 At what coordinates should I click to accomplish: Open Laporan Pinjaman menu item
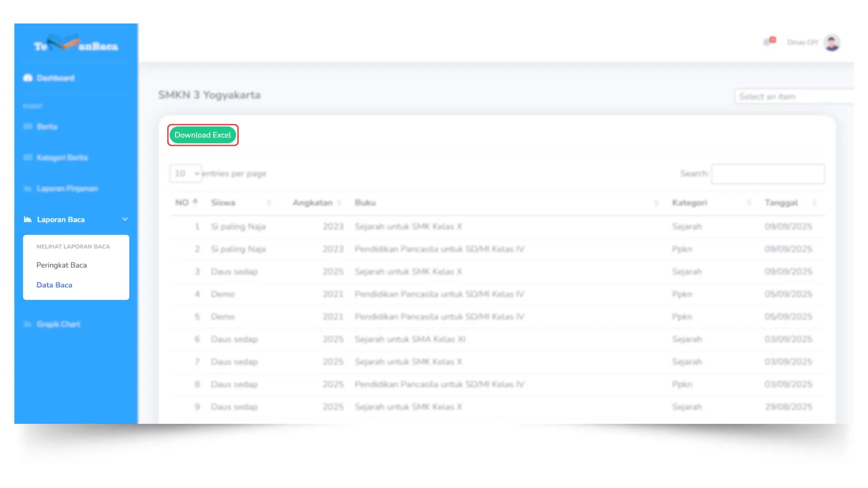pos(67,188)
